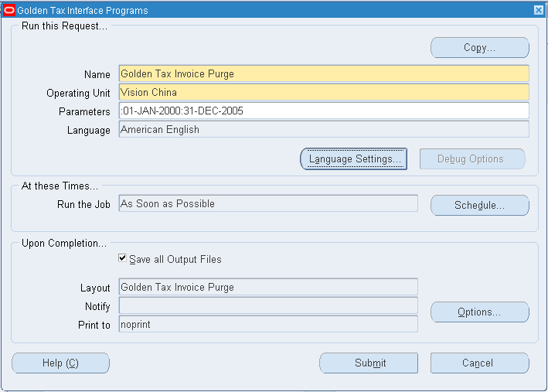Click the Parameters label
This screenshot has width=548, height=392.
click(x=84, y=111)
